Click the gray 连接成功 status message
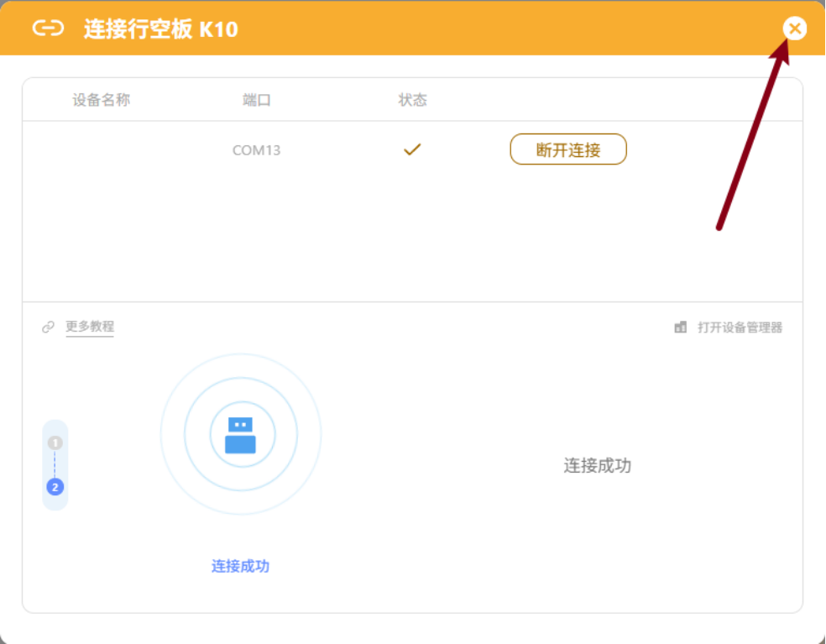The width and height of the screenshot is (826, 644). click(x=597, y=465)
